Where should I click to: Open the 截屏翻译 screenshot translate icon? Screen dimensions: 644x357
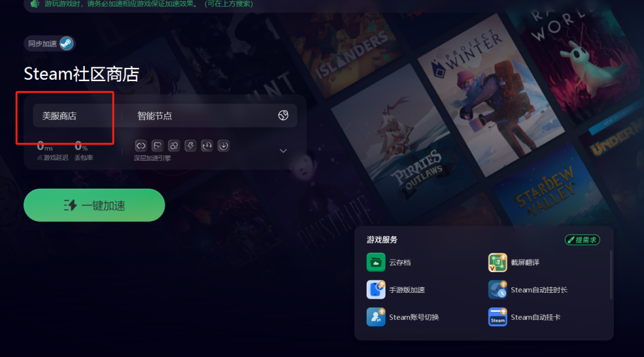click(x=497, y=262)
